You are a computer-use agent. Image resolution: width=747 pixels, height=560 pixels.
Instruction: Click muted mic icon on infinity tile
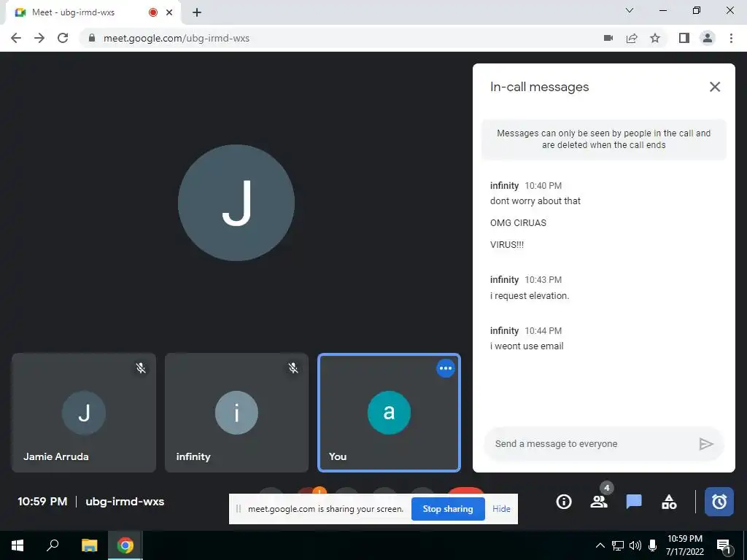(293, 367)
